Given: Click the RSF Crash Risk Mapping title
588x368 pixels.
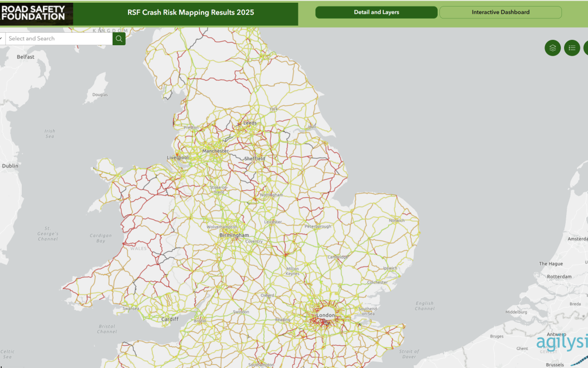Looking at the screenshot, I should pos(191,13).
